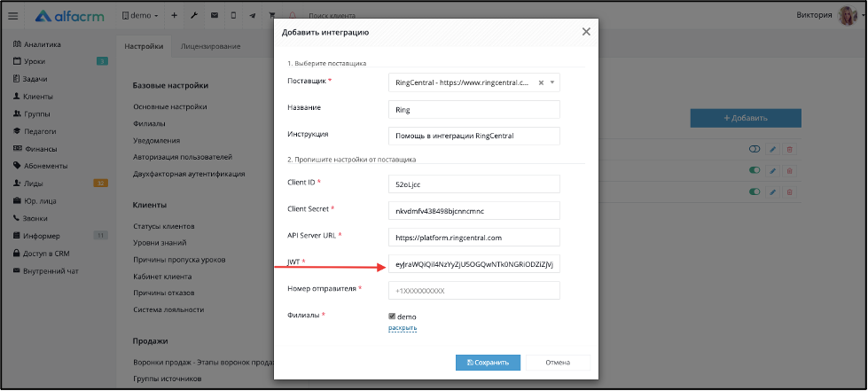The height and width of the screenshot is (391, 868).
Task: Uncheck the demo branch checkbox
Action: coord(392,317)
